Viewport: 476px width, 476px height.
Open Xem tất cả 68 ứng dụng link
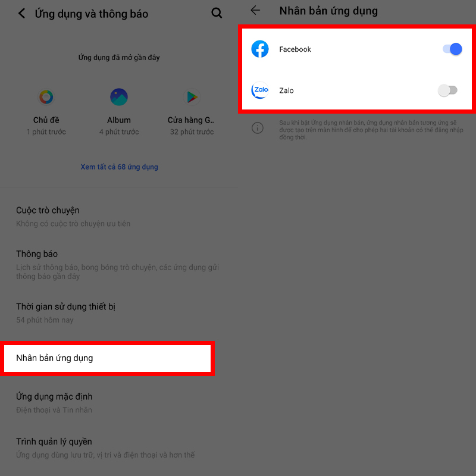click(120, 167)
